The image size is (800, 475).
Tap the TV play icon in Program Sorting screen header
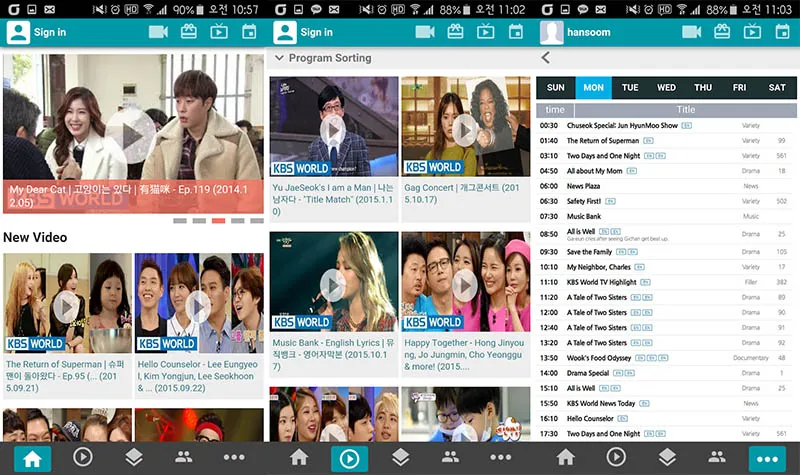(x=485, y=32)
